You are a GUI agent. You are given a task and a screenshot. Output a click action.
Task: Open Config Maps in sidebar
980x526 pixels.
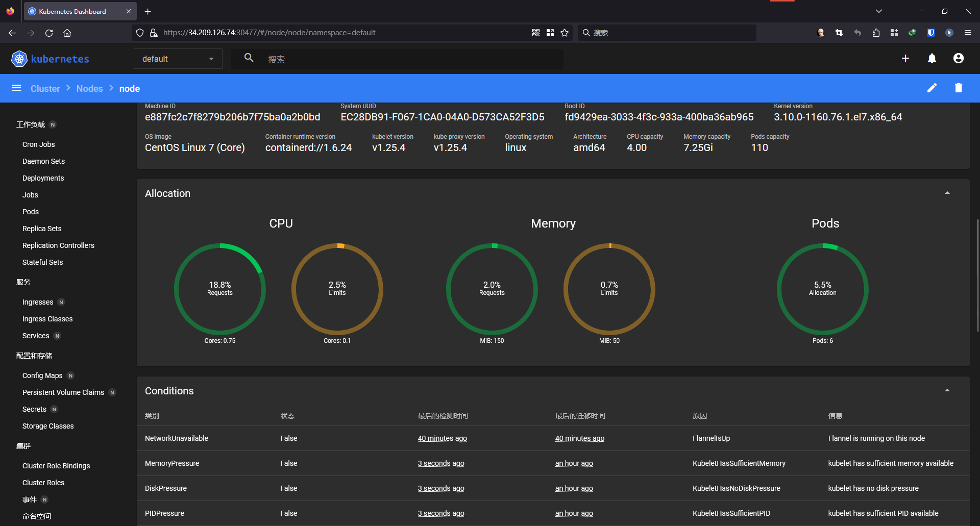coord(42,375)
